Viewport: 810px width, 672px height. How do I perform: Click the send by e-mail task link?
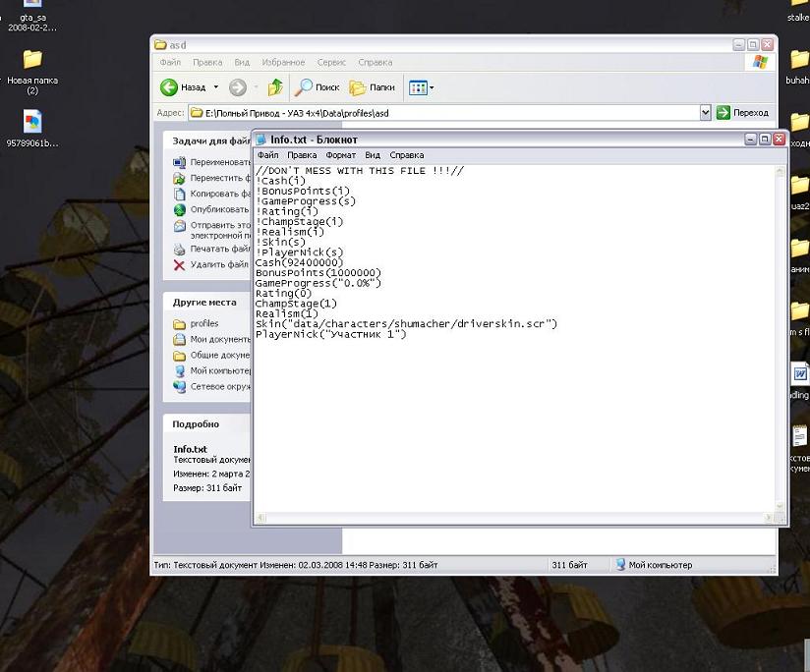click(220, 230)
